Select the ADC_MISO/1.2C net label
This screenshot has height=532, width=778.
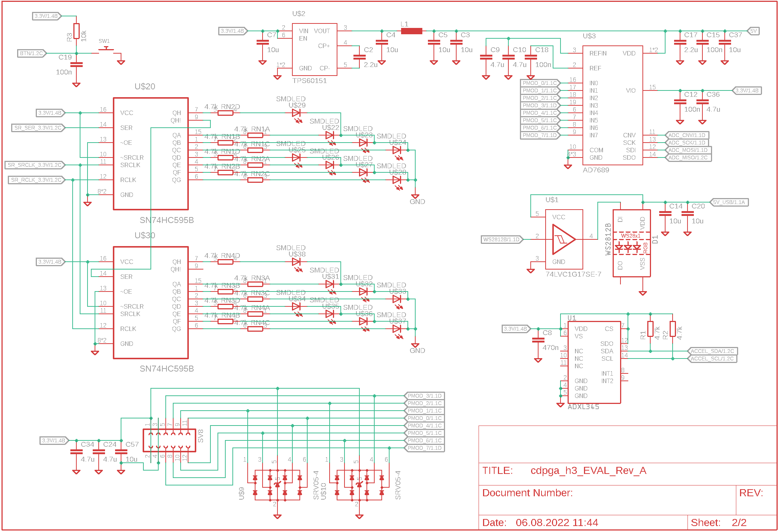coord(688,157)
